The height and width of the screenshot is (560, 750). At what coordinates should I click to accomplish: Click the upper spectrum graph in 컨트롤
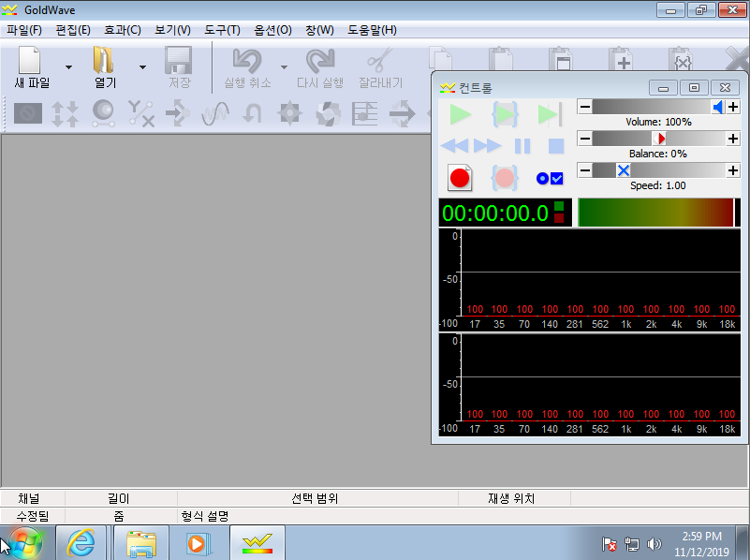tap(589, 280)
